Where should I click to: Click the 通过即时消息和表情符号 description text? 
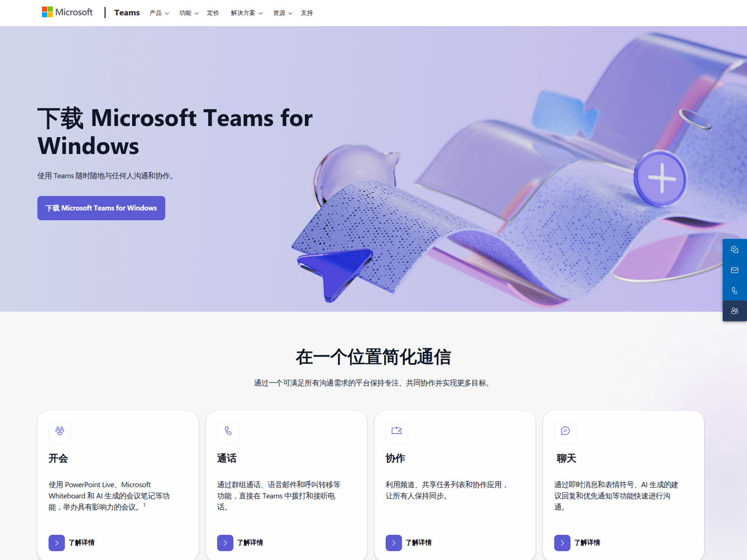click(616, 496)
